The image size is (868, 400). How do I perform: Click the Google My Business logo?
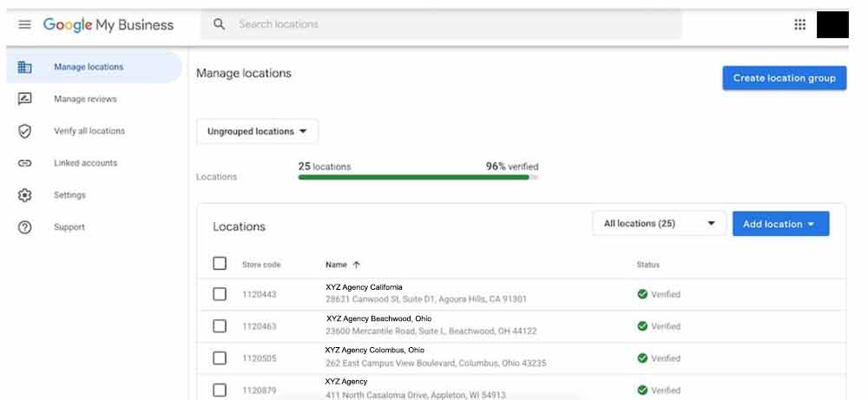coord(108,25)
